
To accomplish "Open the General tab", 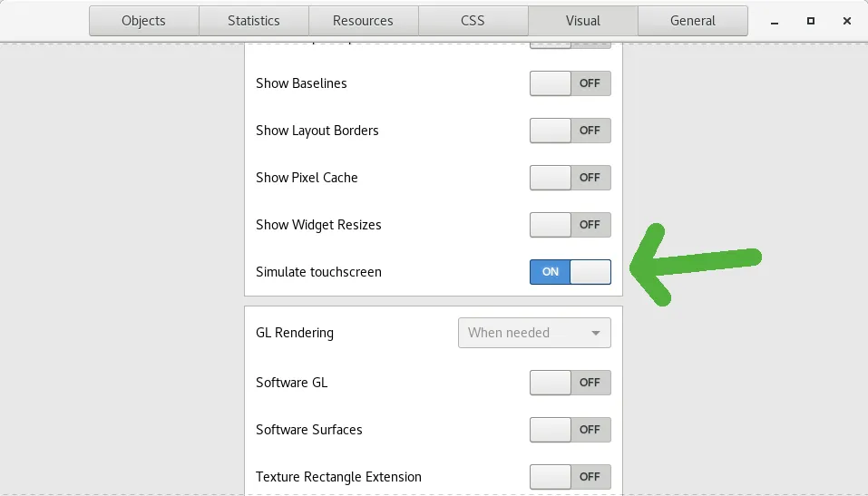I will click(692, 21).
